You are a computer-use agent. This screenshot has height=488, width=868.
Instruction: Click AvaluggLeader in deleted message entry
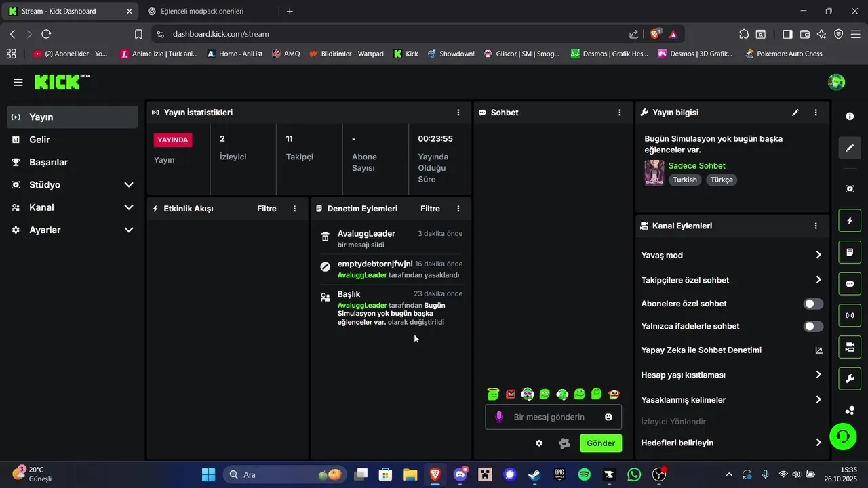(x=366, y=234)
